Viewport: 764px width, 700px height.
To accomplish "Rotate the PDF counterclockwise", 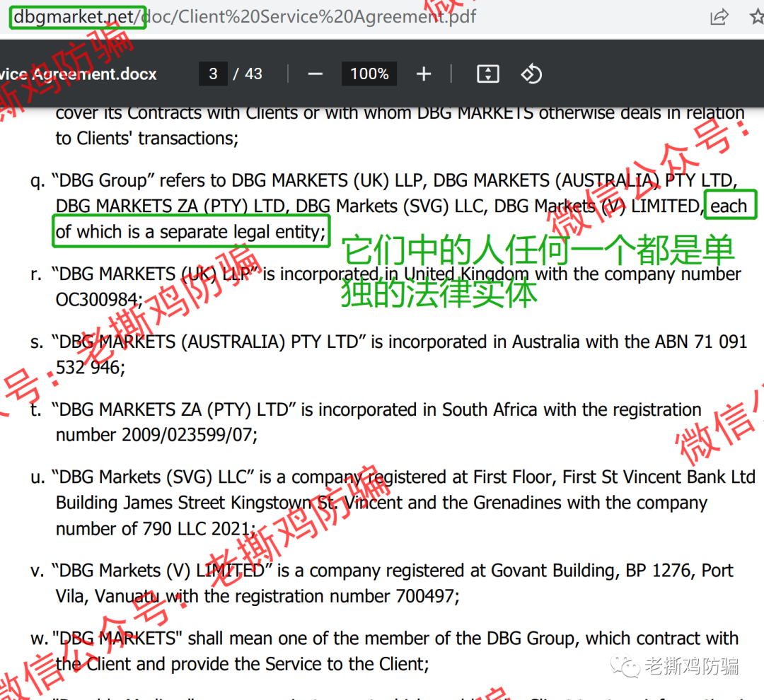I will pyautogui.click(x=531, y=74).
